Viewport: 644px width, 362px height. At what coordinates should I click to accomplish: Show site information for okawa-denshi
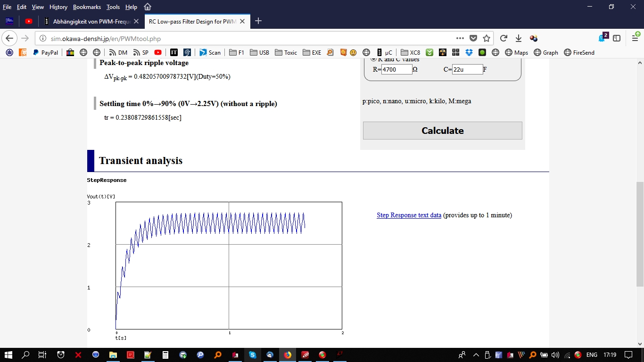(43, 38)
